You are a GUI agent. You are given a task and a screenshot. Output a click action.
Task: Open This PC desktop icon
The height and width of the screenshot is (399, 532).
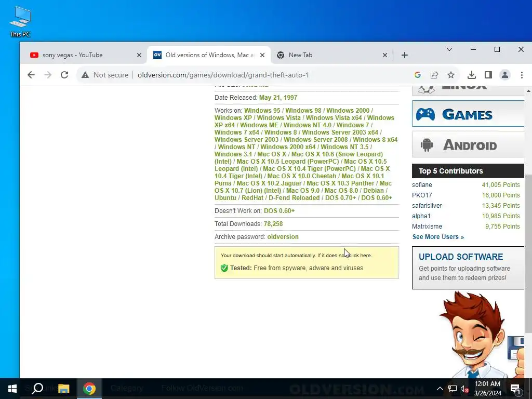click(20, 22)
